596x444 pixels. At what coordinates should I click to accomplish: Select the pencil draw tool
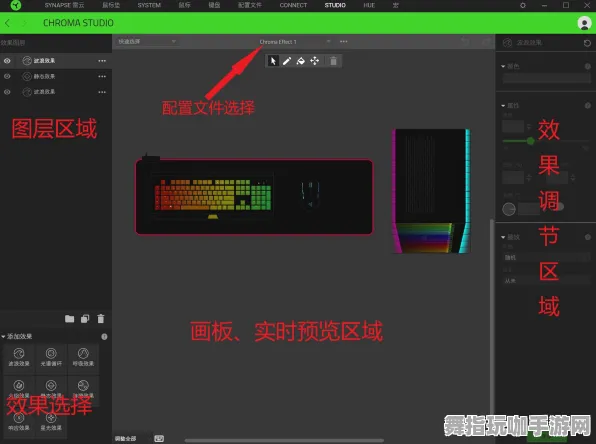287,61
